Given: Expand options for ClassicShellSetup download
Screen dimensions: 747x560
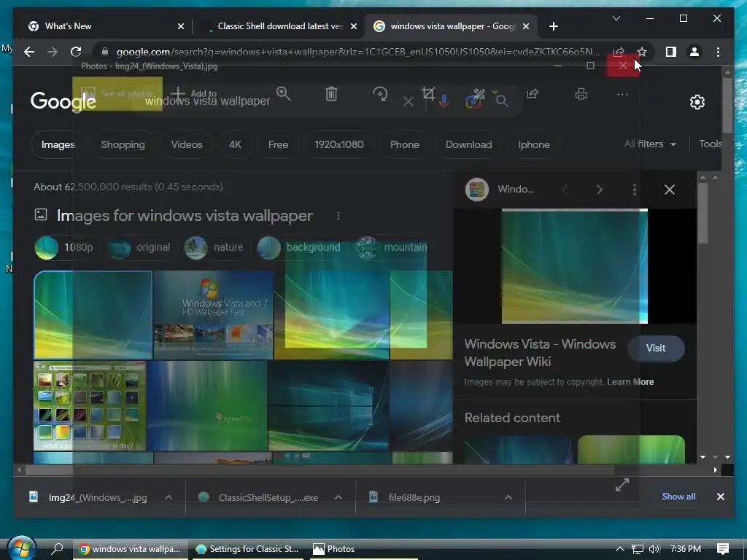Looking at the screenshot, I should pyautogui.click(x=338, y=497).
